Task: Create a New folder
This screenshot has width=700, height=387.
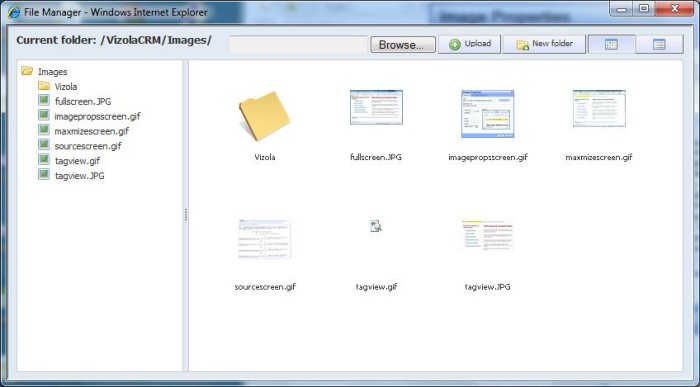Action: click(544, 44)
